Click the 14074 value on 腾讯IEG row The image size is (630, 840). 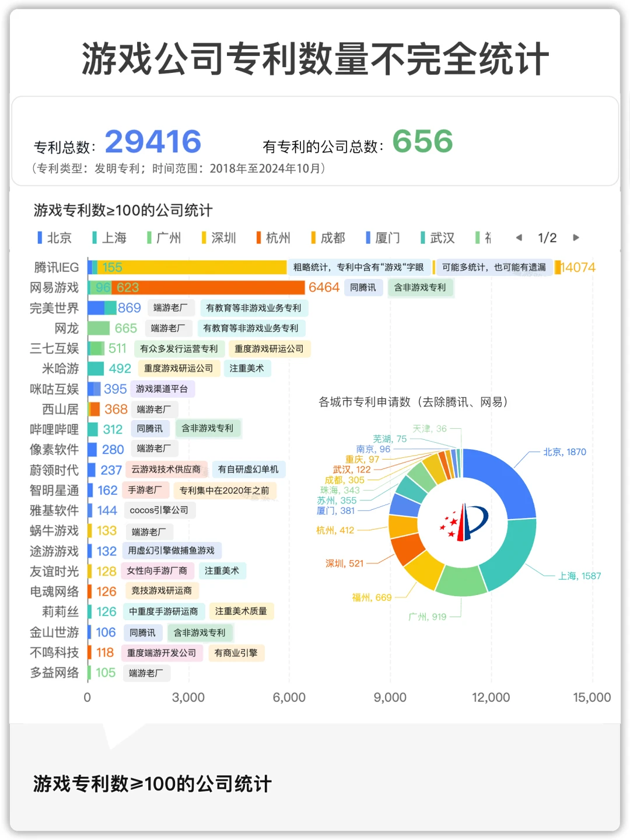click(x=578, y=267)
